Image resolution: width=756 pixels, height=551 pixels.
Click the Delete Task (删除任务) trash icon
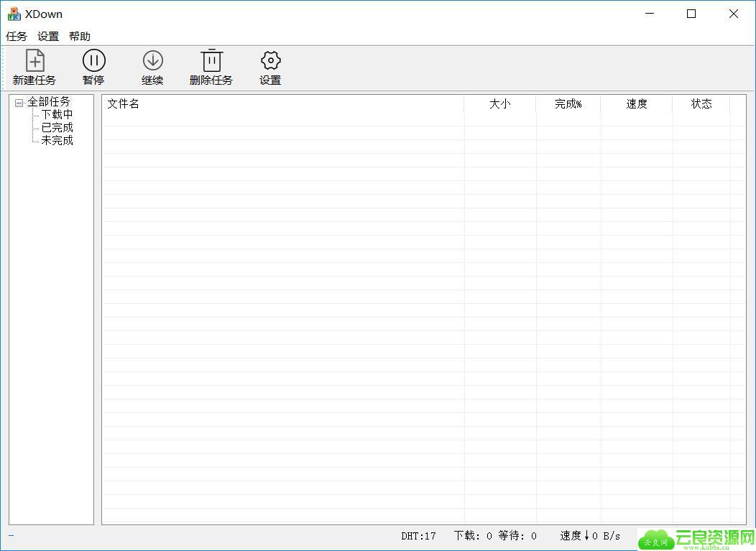coord(211,61)
